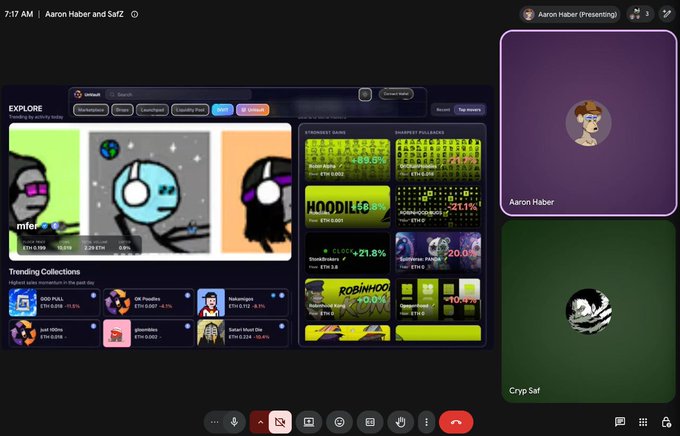Open the participants list showing 3
This screenshot has height=436, width=680.
(x=640, y=14)
